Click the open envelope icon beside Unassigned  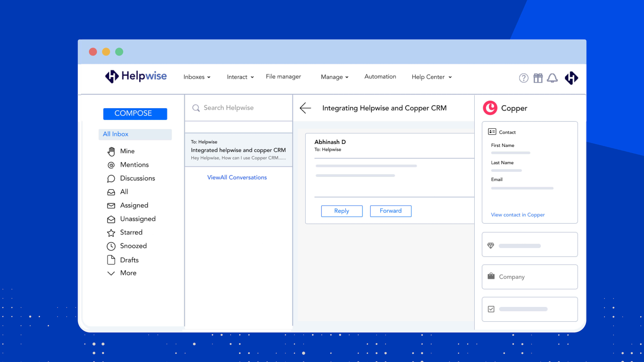tap(111, 219)
